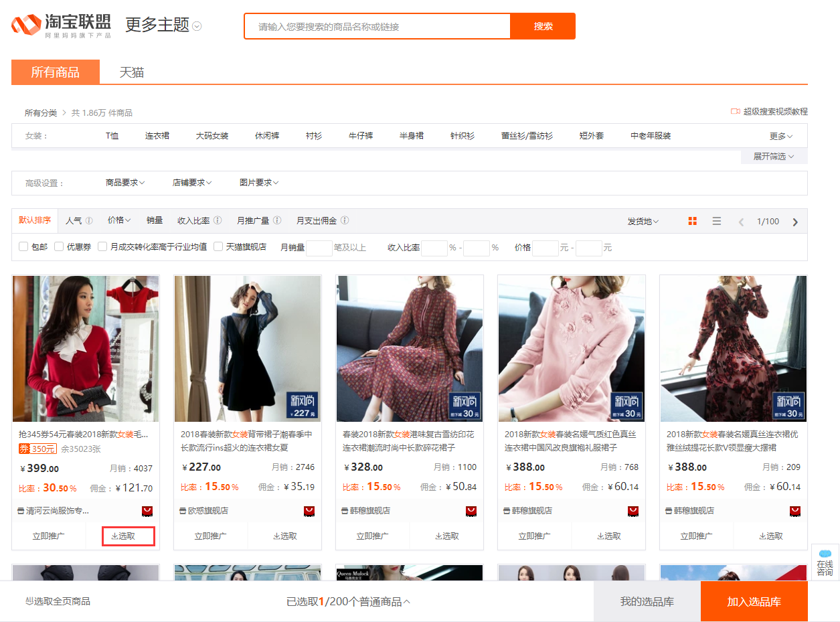Expand the 商品要求 dropdown
The image size is (840, 622).
pyautogui.click(x=125, y=183)
